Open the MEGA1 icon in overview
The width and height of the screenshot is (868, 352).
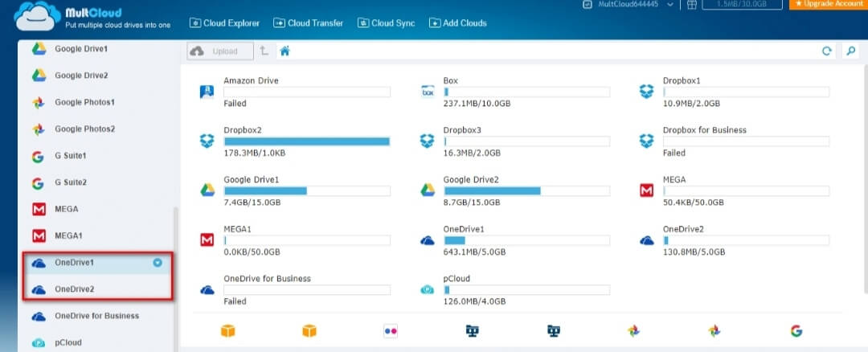pos(207,240)
